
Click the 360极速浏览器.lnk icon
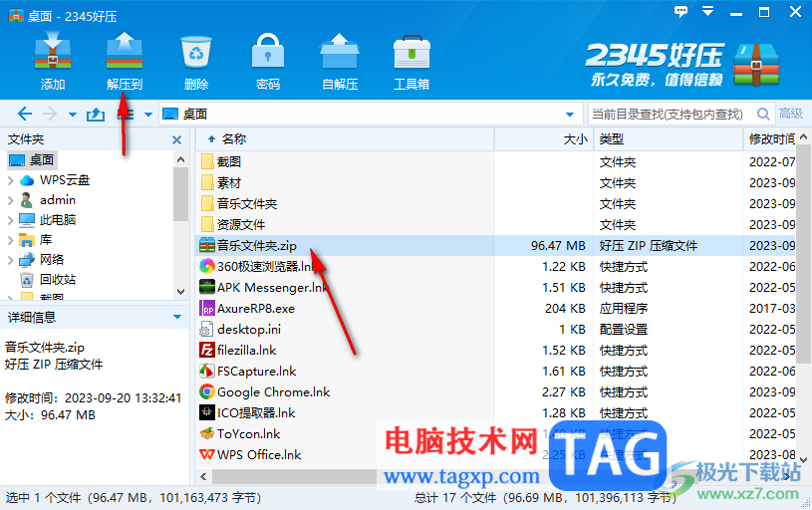[207, 266]
